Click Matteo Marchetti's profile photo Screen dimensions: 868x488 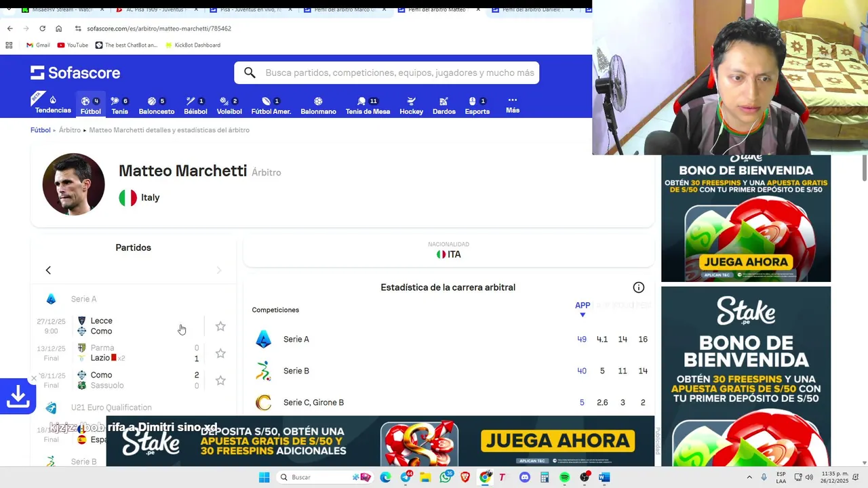(x=73, y=184)
